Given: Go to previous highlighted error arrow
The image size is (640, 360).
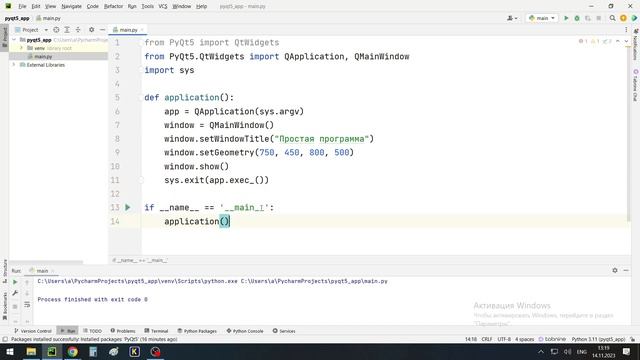Looking at the screenshot, I should (618, 41).
